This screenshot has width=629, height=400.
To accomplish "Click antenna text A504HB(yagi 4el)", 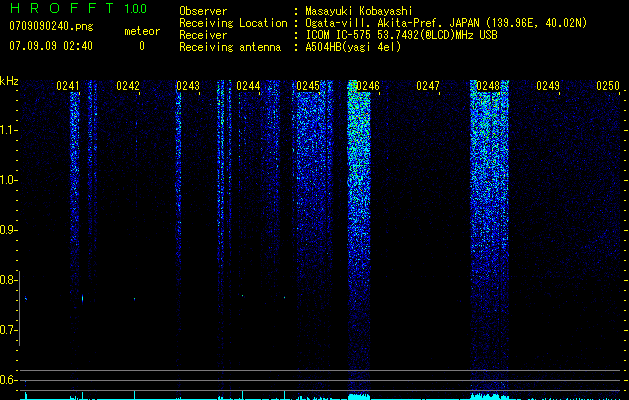I will (x=353, y=47).
